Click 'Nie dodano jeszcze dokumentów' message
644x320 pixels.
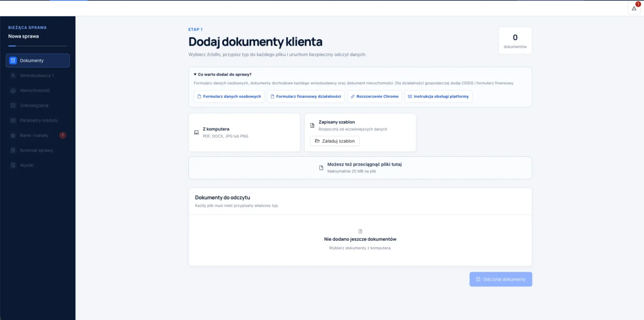click(x=360, y=239)
